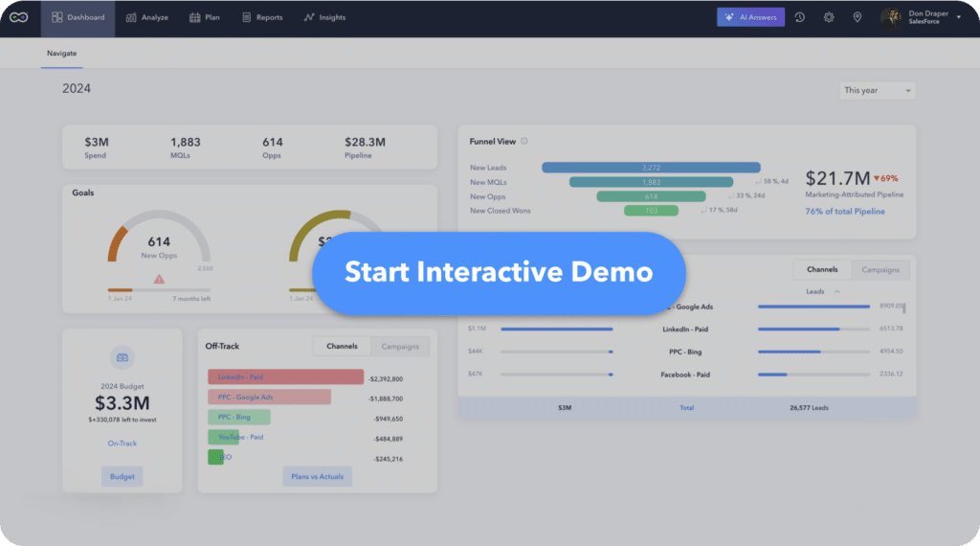Screen dimensions: 980x546
Task: Switch Off-Track panel to Campaigns
Action: click(x=400, y=347)
